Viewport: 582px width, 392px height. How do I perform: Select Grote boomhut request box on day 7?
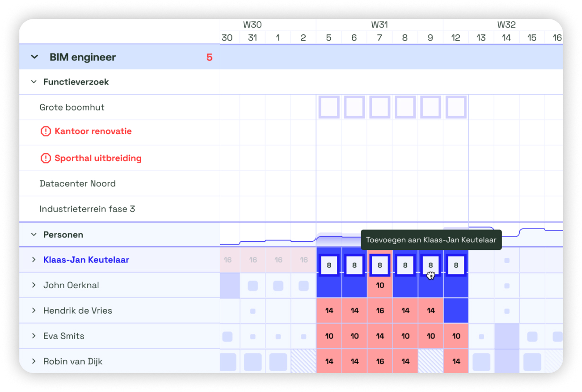click(380, 107)
